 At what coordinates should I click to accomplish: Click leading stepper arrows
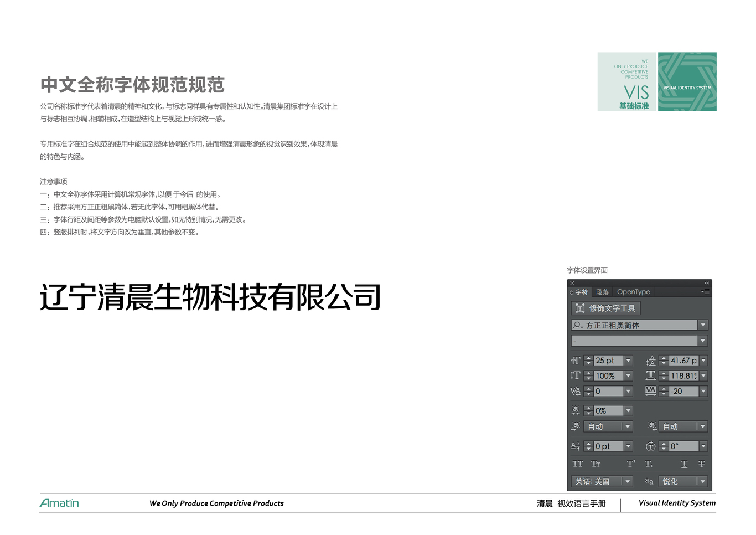[x=664, y=361]
